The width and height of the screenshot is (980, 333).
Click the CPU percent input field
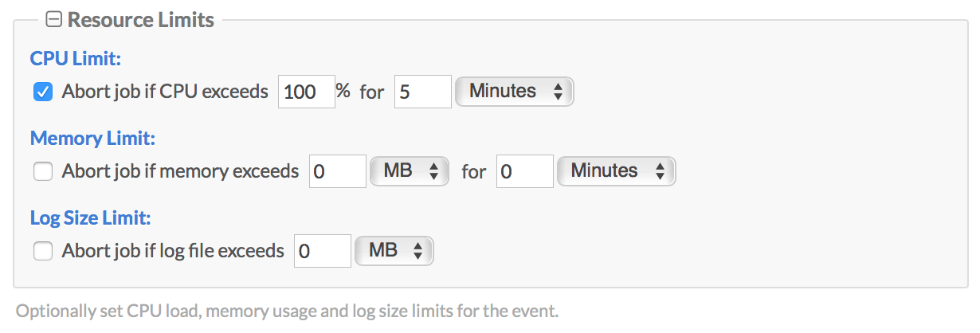click(307, 92)
